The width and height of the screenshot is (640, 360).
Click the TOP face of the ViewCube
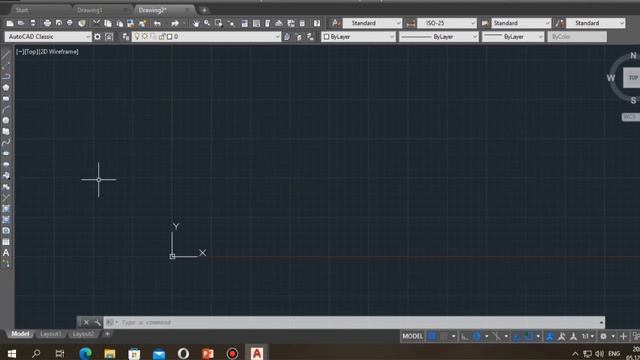[x=633, y=78]
